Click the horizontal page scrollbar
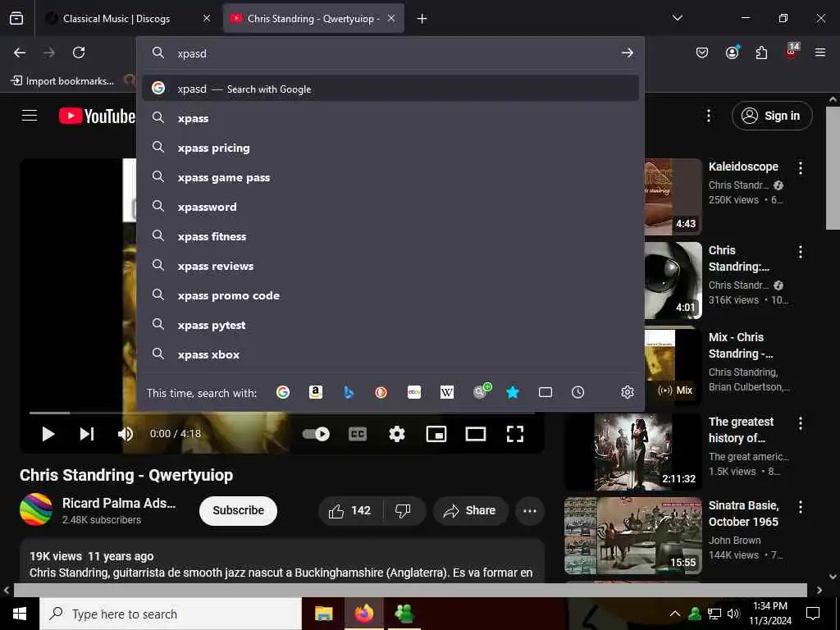This screenshot has width=840, height=630. click(410, 590)
